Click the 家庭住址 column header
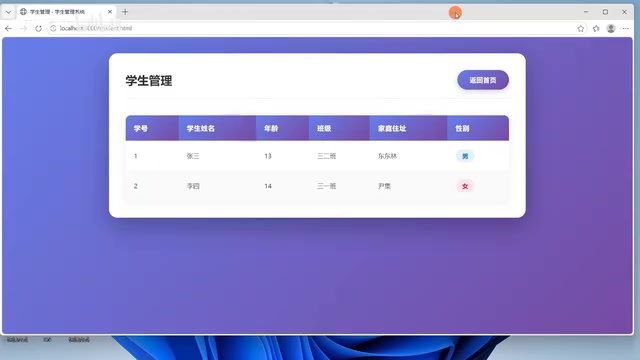 click(x=409, y=128)
